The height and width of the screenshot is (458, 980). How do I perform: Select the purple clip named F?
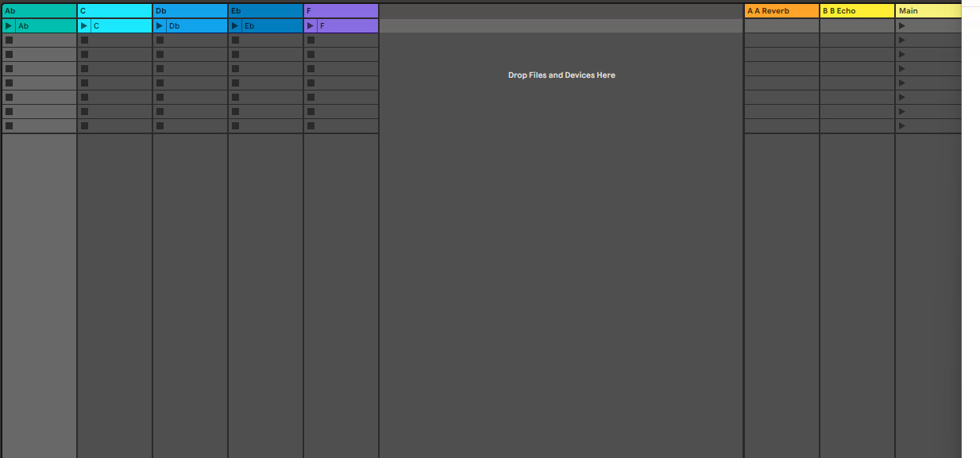pos(348,26)
